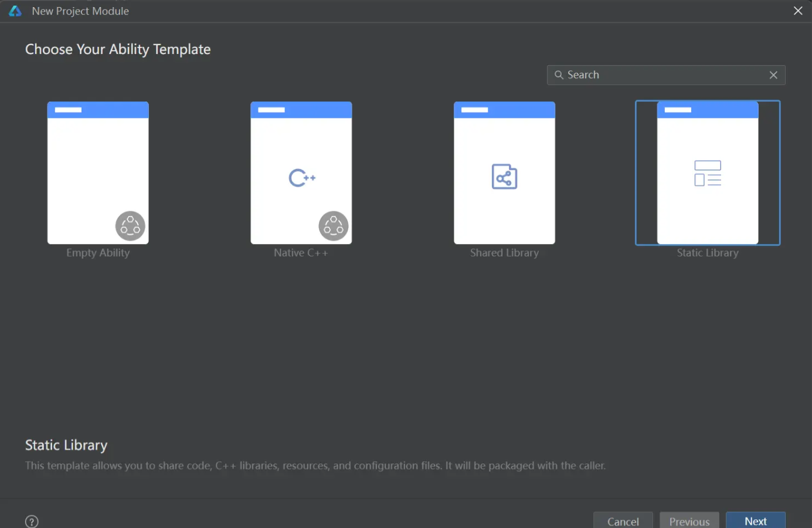
Task: Click the DevEco Studio logo in title bar
Action: click(15, 11)
